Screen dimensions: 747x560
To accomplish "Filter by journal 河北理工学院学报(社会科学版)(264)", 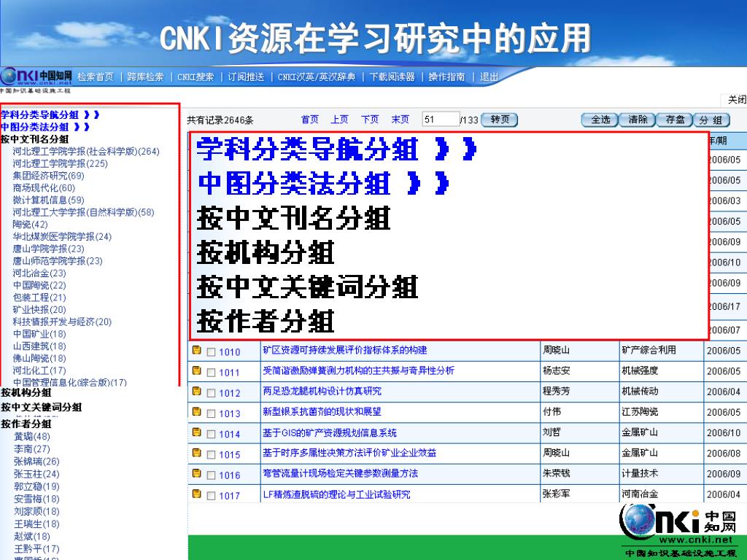I will point(86,152).
